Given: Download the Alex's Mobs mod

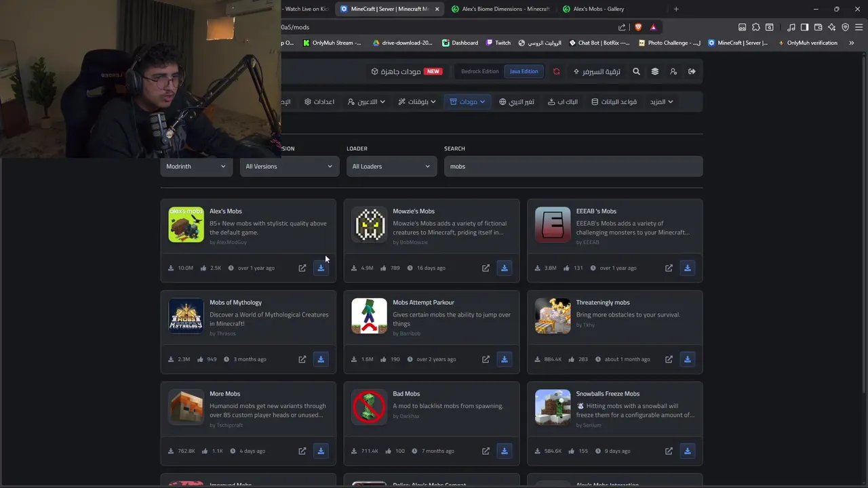Looking at the screenshot, I should [321, 268].
